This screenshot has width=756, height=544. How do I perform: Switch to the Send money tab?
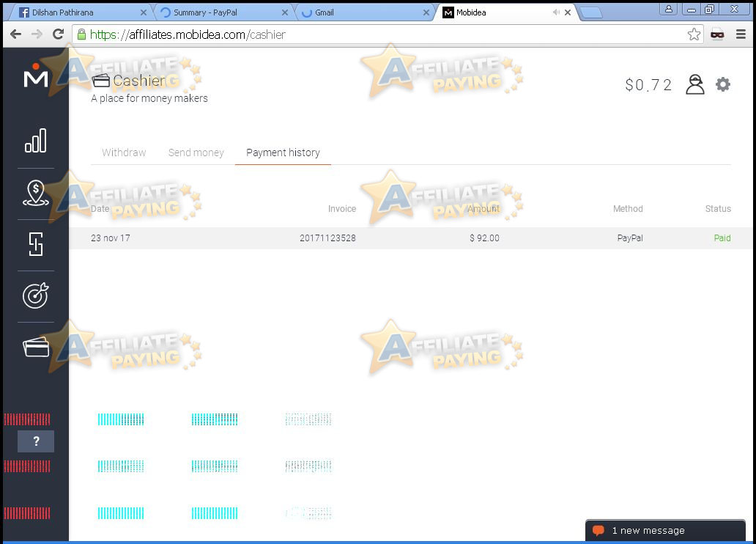pos(196,152)
